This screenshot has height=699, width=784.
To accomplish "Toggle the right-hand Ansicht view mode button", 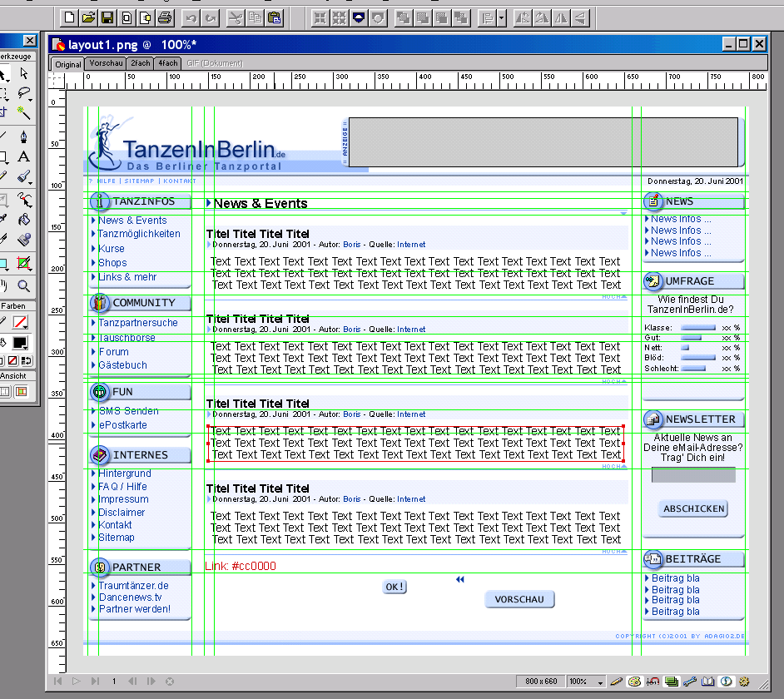I will tap(21, 391).
